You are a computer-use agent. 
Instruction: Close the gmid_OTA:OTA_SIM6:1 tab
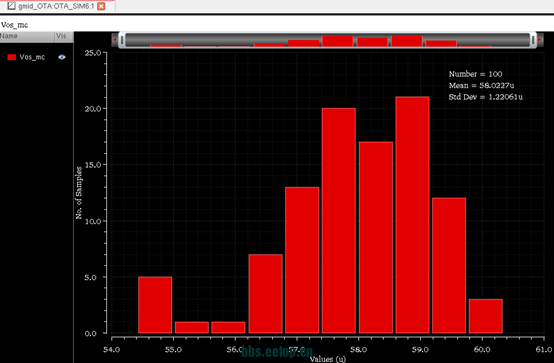101,6
